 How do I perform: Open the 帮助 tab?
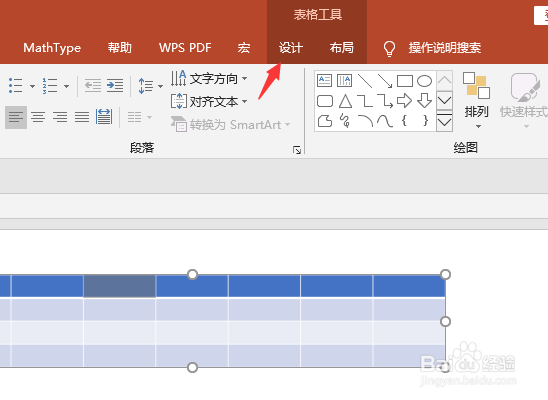point(120,48)
